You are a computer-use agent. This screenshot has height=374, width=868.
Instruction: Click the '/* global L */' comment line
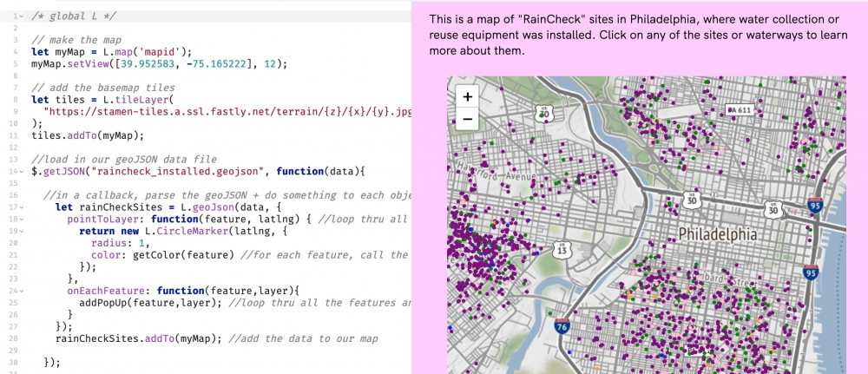tap(74, 16)
